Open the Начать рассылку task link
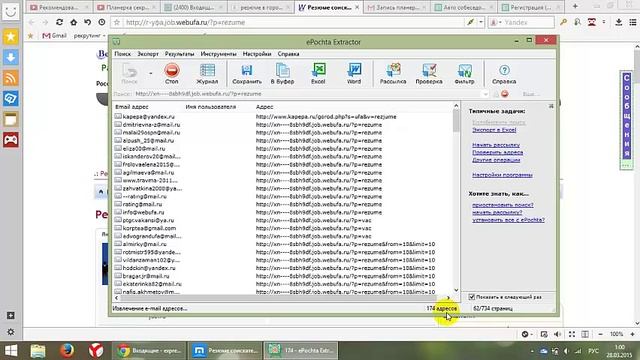640x360 pixels. tap(496, 145)
